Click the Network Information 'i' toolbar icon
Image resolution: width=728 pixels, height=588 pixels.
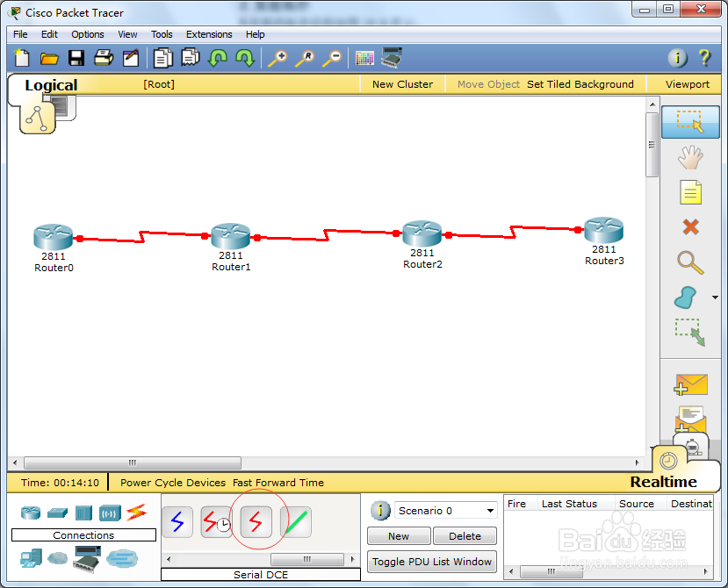(x=677, y=58)
